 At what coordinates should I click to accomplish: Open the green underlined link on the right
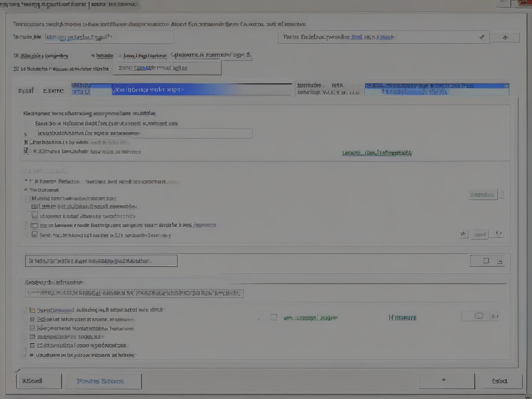coord(377,153)
